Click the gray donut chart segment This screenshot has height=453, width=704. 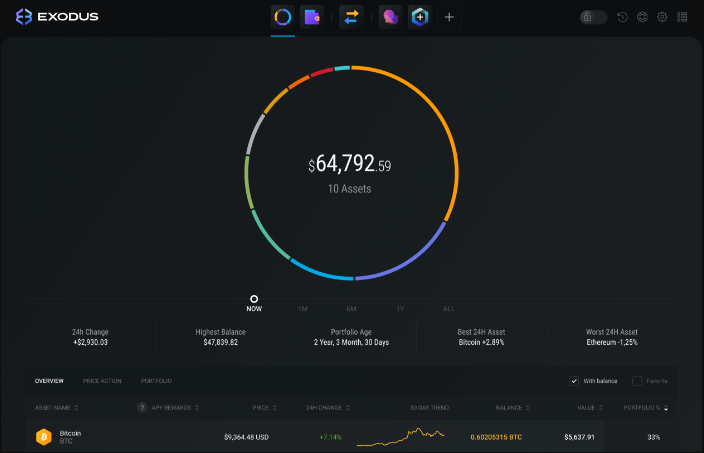click(253, 134)
